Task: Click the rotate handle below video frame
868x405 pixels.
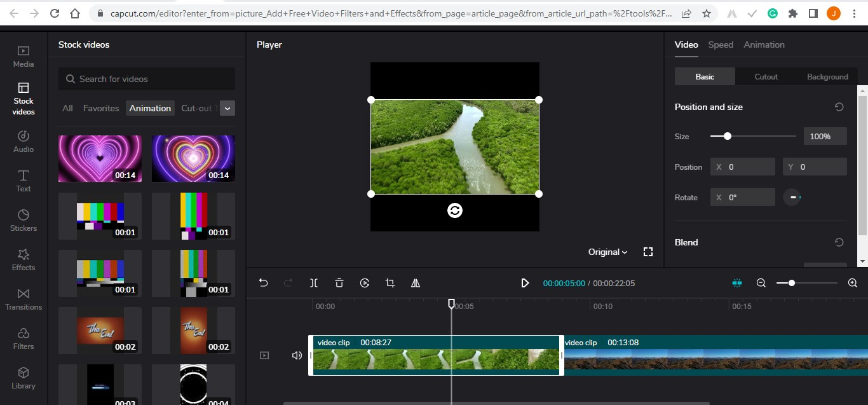Action: click(455, 210)
